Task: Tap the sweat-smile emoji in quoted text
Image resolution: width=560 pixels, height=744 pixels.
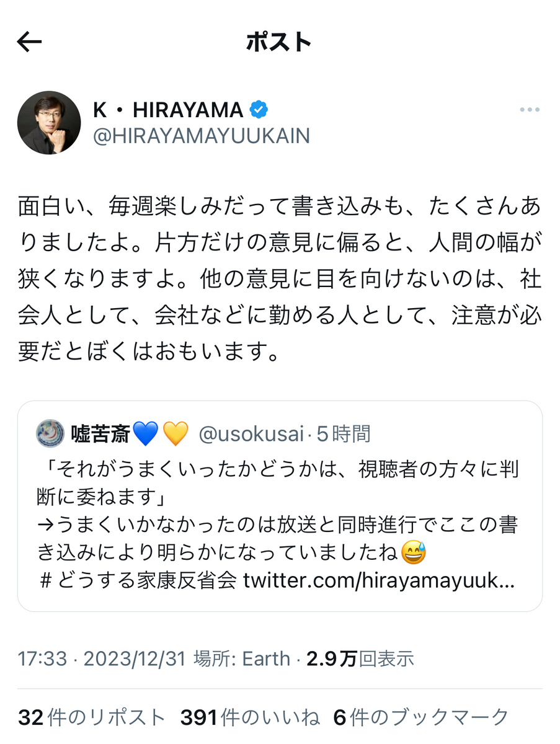Action: click(x=414, y=552)
